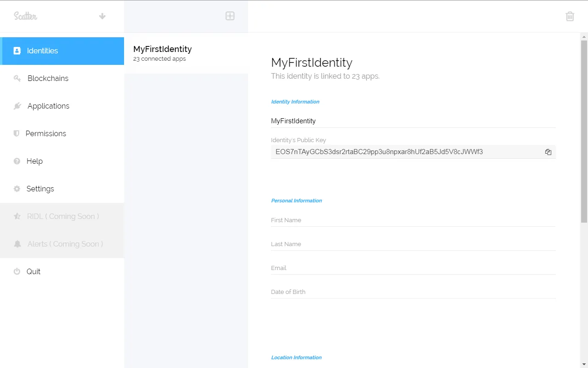Open the Identities section

pyautogui.click(x=62, y=51)
